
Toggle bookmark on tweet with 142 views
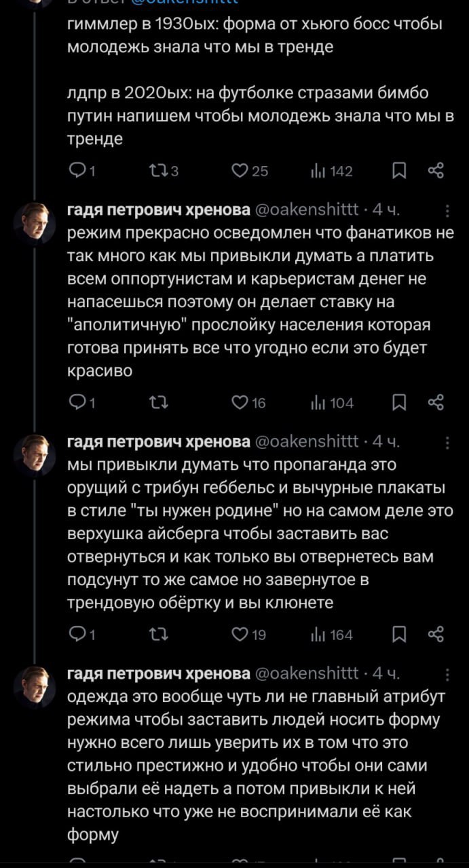click(400, 171)
